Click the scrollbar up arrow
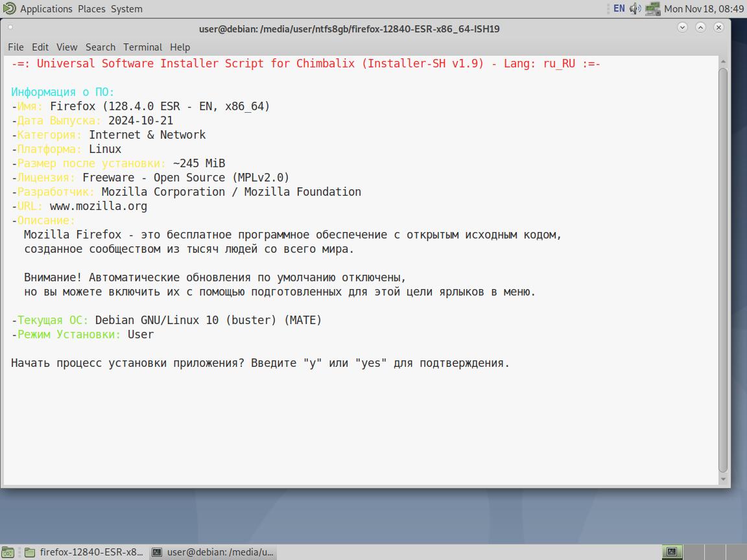Image resolution: width=747 pixels, height=560 pixels. pyautogui.click(x=723, y=62)
